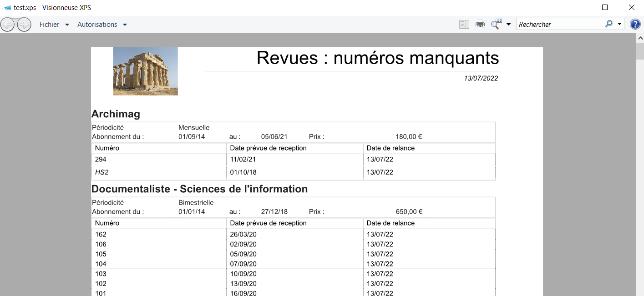This screenshot has width=644, height=296.
Task: Click issue number '105'
Action: 101,254
